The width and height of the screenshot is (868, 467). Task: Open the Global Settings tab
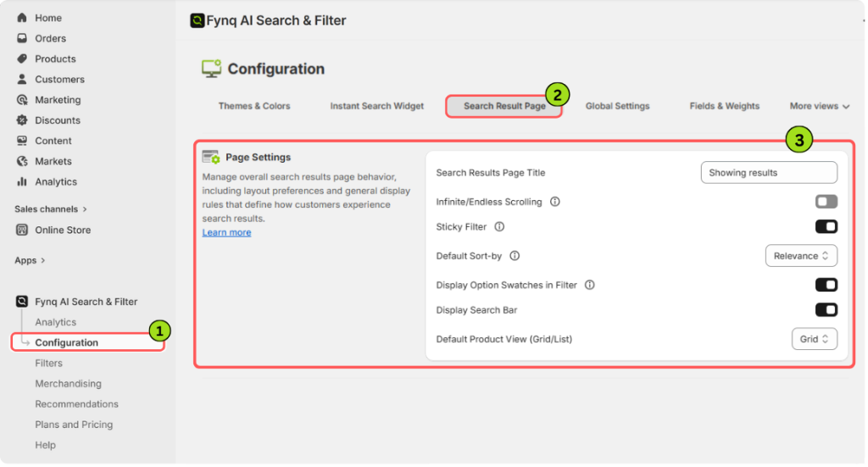click(617, 106)
